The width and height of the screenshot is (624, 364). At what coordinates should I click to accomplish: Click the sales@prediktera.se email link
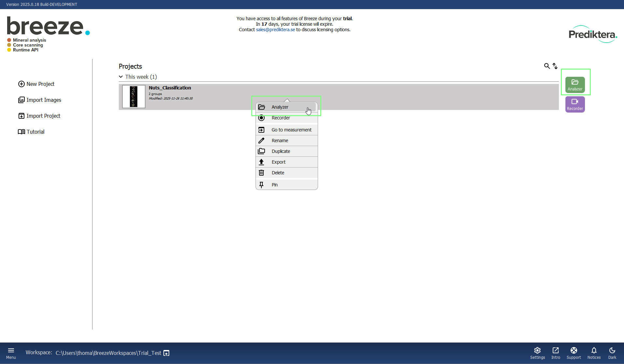(x=275, y=30)
